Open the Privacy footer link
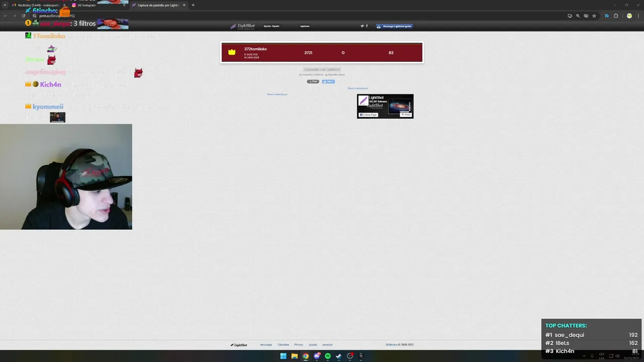This screenshot has width=644, height=362. tap(299, 345)
